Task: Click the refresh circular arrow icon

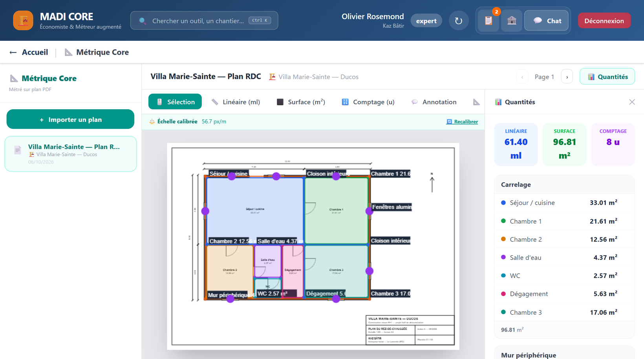Action: tap(459, 21)
